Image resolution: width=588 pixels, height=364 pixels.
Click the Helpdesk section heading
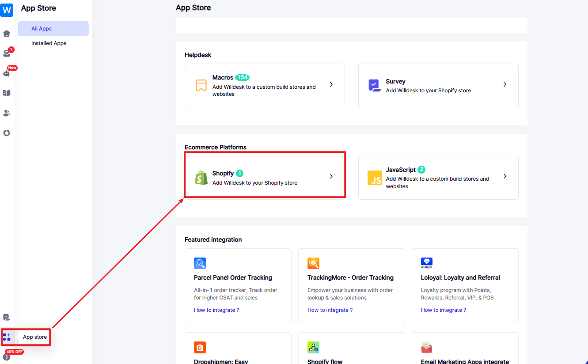click(x=198, y=55)
